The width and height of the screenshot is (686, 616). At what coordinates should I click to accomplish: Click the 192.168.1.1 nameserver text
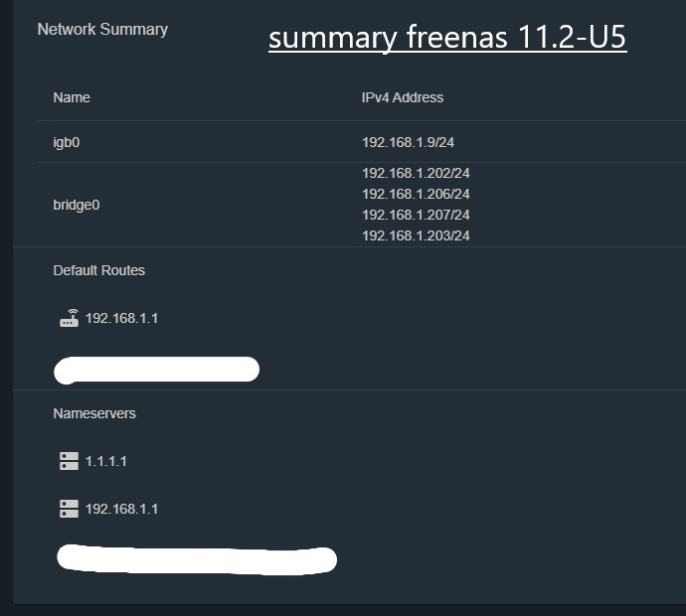pyautogui.click(x=121, y=509)
